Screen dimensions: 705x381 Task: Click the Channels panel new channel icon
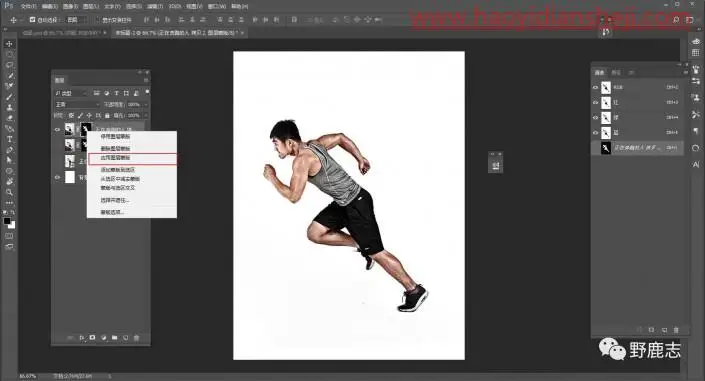664,330
